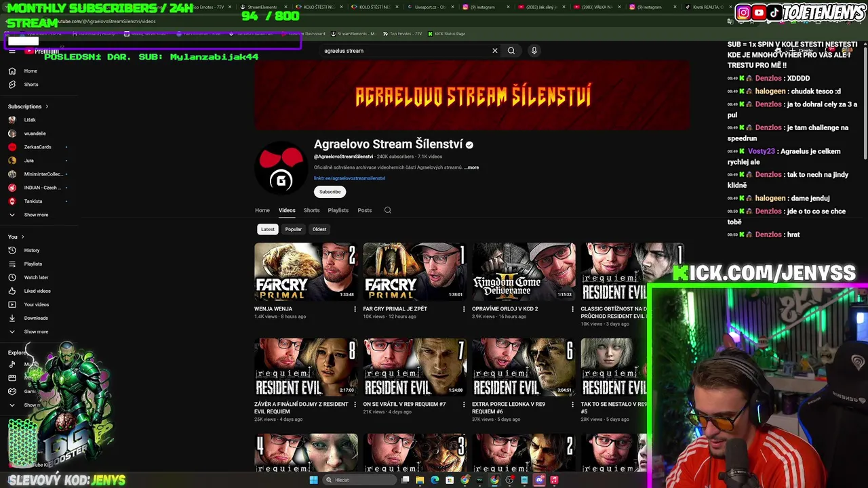Switch to Krutá REALITA browser tab
The height and width of the screenshot is (488, 868).
[705, 7]
